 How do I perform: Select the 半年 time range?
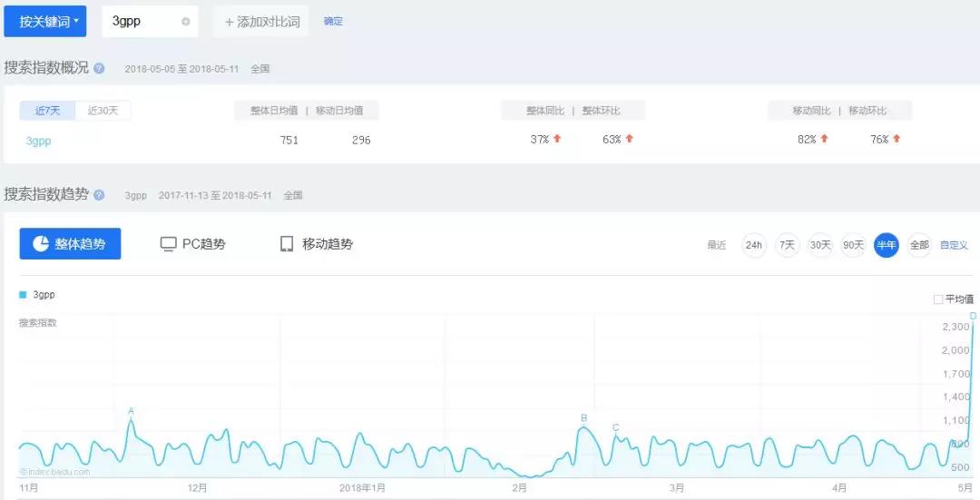886,245
